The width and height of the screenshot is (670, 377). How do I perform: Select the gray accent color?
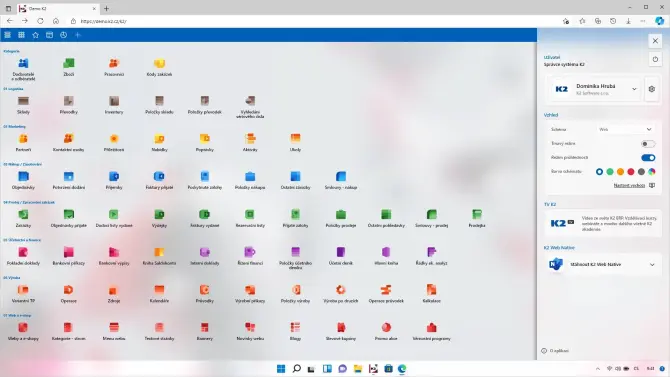pos(641,172)
